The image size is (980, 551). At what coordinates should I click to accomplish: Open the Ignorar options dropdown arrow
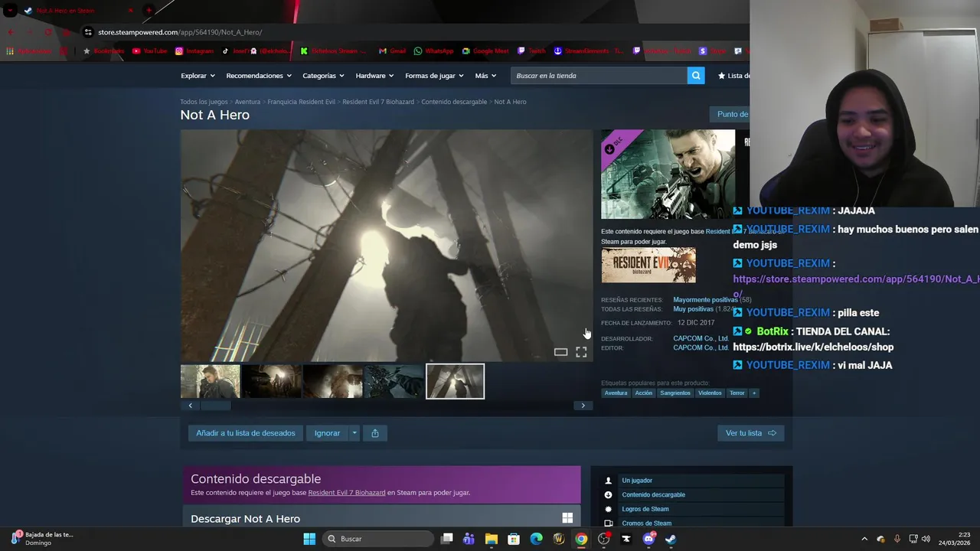[354, 433]
